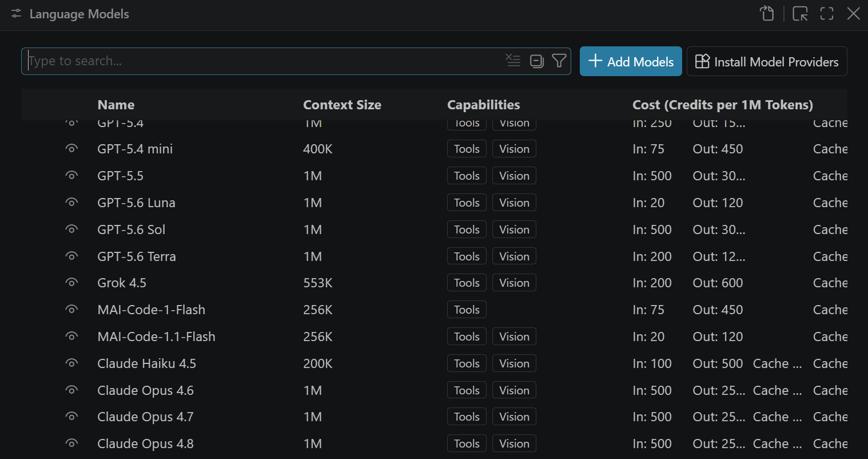Select the GPT-5.6 Sol row name

131,230
